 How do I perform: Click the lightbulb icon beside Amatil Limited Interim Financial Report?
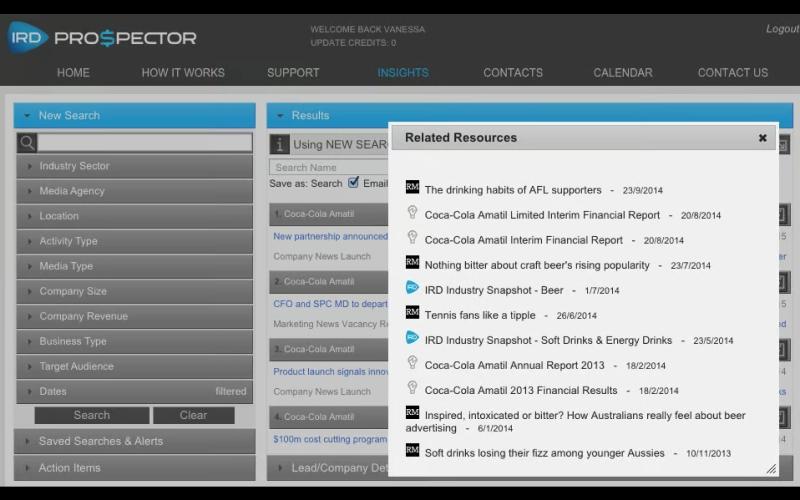tap(412, 212)
